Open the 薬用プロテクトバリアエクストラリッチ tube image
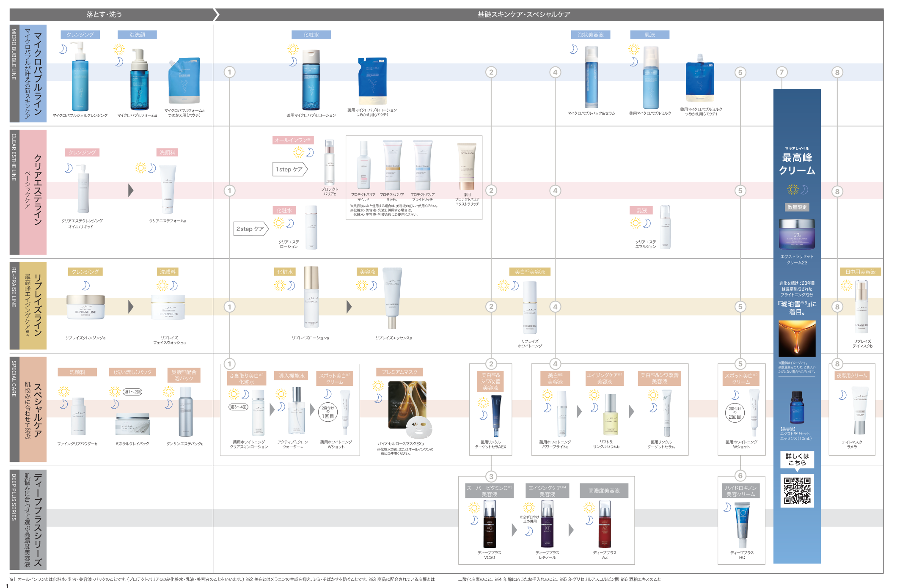 pyautogui.click(x=467, y=166)
